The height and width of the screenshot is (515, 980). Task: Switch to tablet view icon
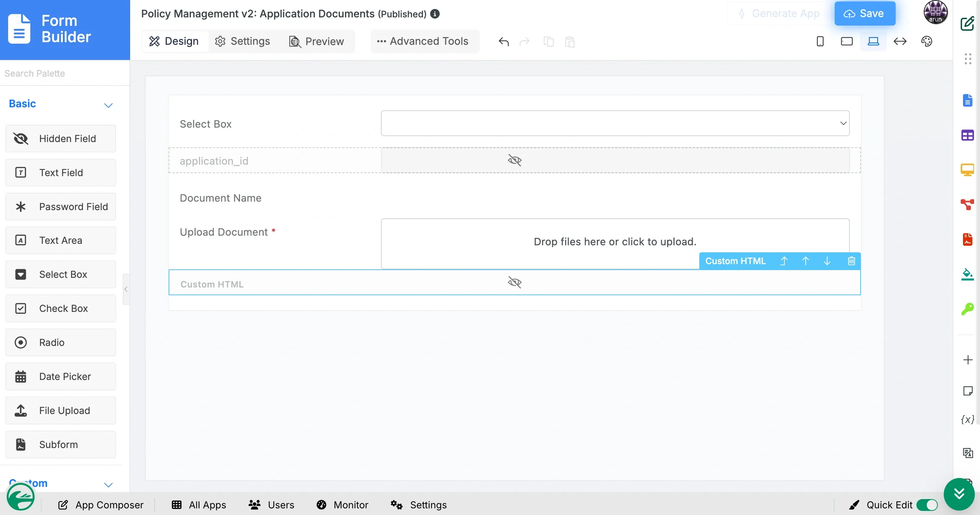(x=846, y=41)
